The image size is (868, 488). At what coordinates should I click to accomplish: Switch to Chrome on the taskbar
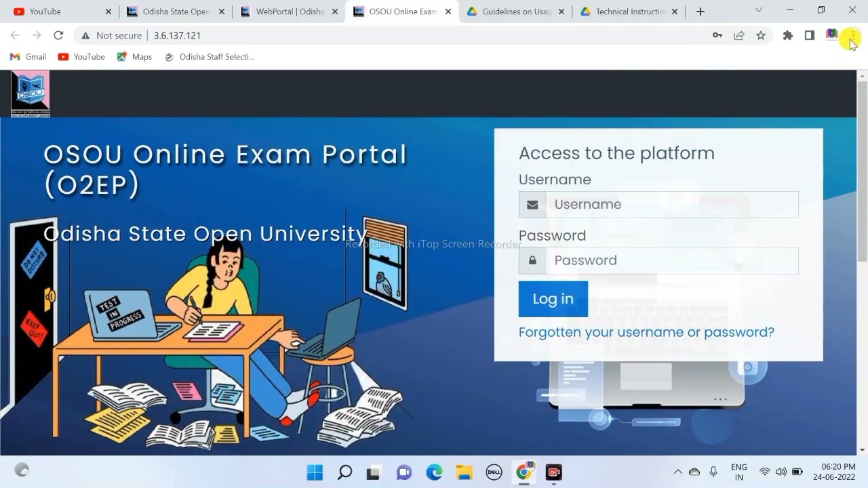point(524,472)
